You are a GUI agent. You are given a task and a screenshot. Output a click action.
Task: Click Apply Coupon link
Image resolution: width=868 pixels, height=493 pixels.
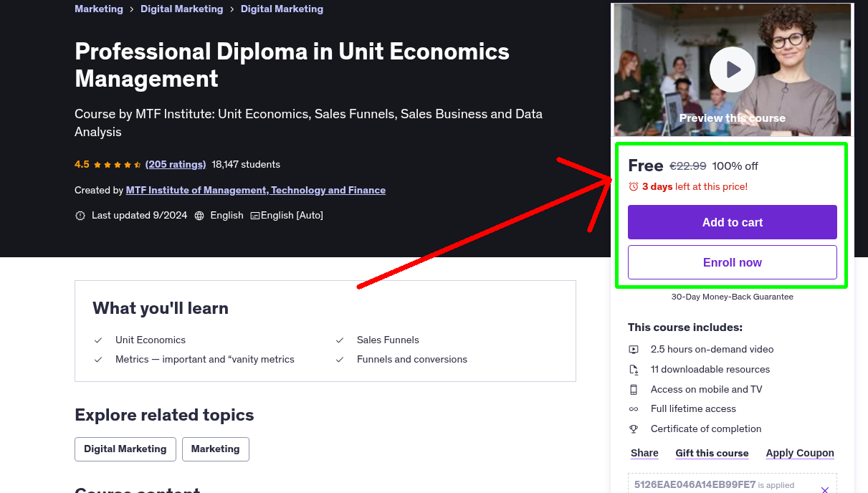(800, 453)
